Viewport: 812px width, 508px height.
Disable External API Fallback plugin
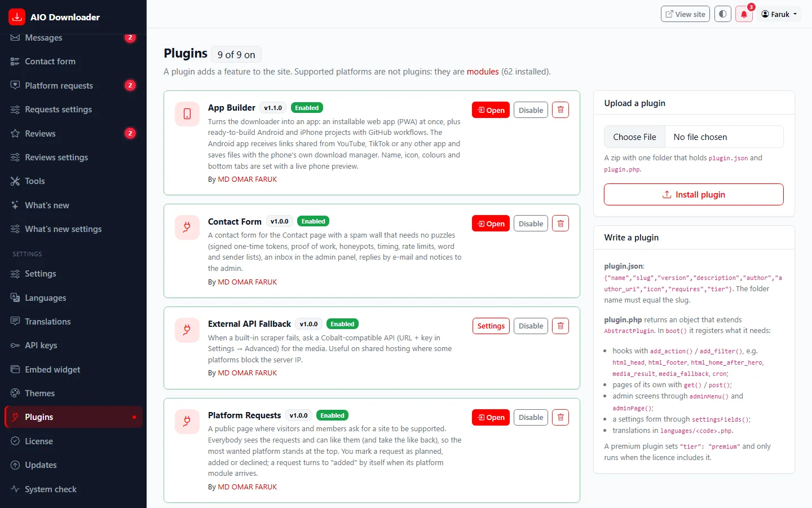(531, 326)
